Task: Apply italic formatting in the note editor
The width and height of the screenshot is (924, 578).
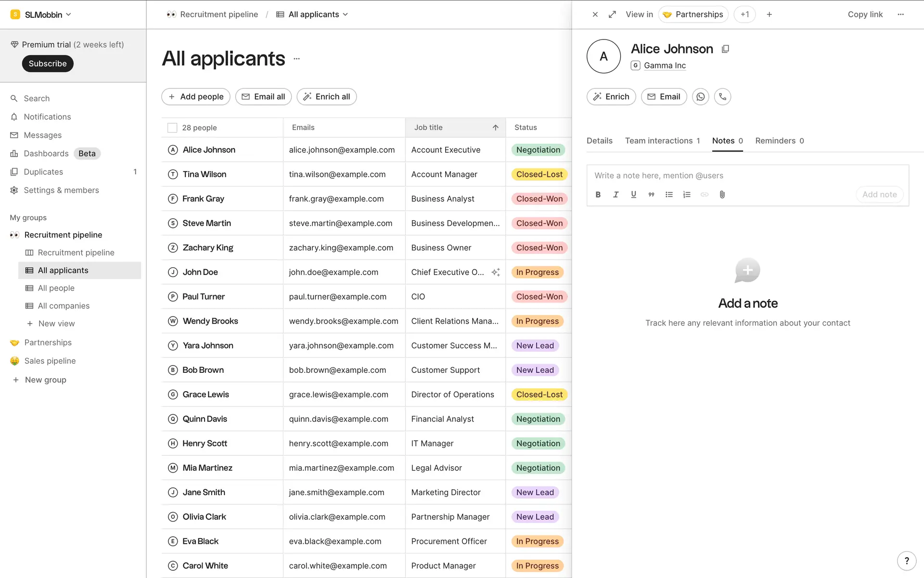Action: coord(616,195)
